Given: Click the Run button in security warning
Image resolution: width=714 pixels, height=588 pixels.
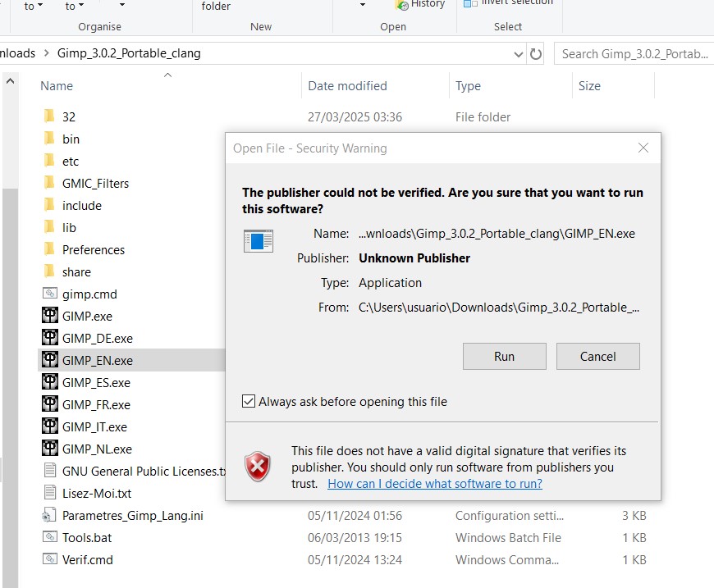Looking at the screenshot, I should (504, 357).
